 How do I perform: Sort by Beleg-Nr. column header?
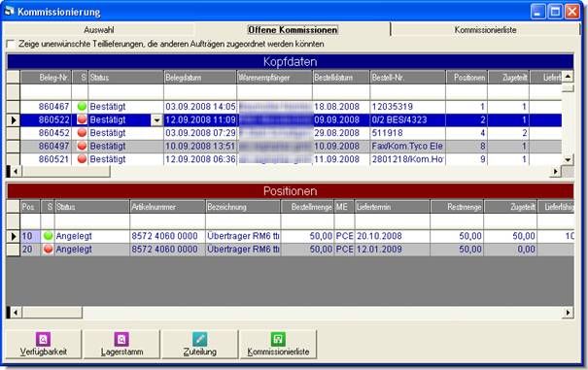click(x=46, y=78)
